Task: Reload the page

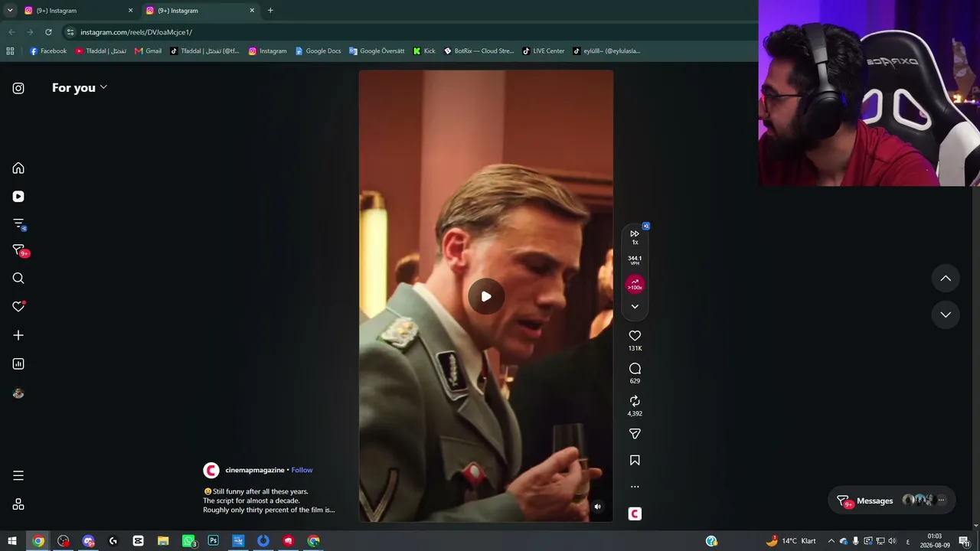Action: coord(48,32)
